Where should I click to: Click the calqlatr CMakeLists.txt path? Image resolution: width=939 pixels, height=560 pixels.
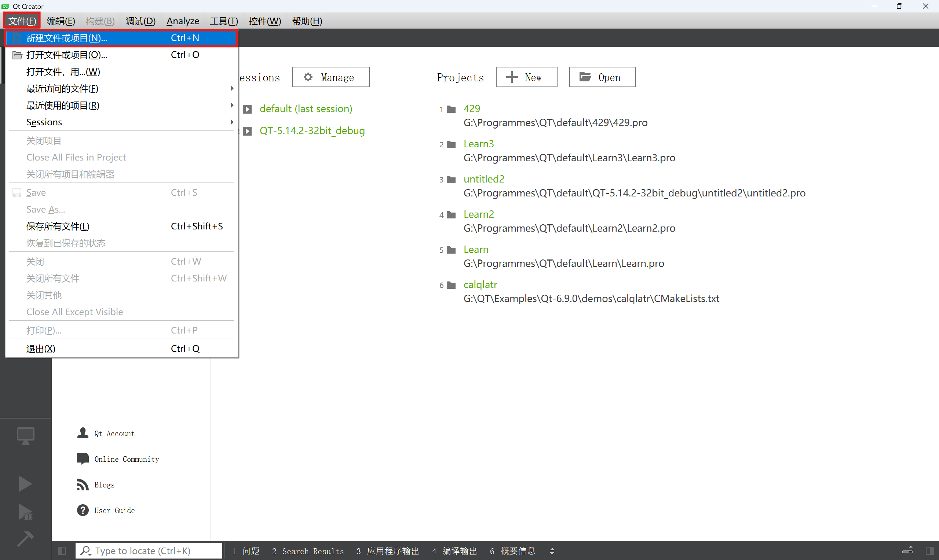coord(591,298)
